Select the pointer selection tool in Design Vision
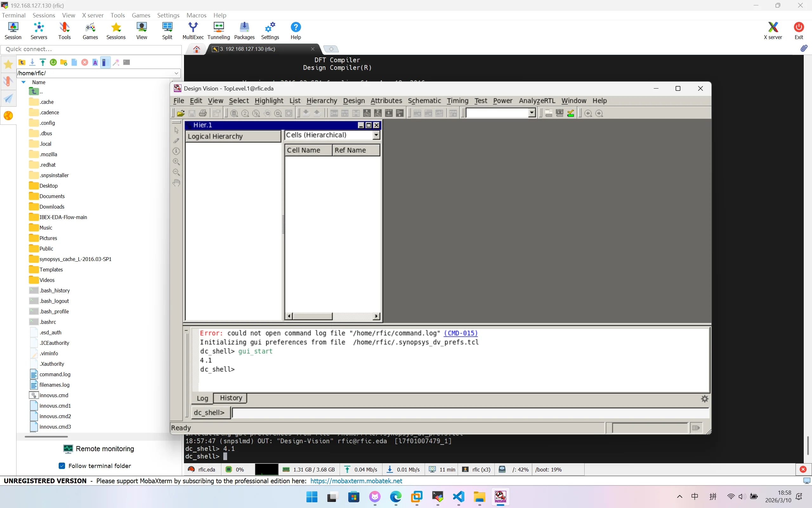 point(176,130)
